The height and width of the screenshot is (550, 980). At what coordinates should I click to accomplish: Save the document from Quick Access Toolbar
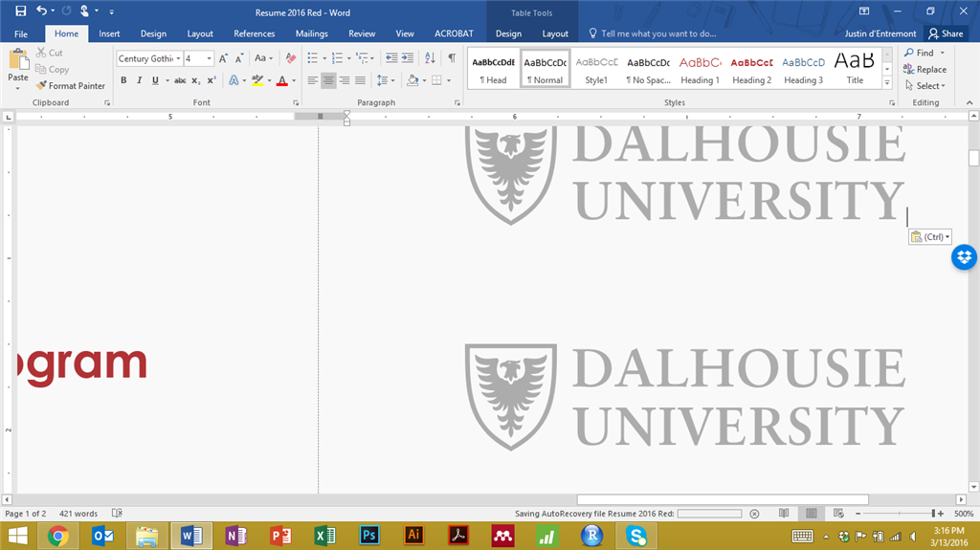coord(21,11)
